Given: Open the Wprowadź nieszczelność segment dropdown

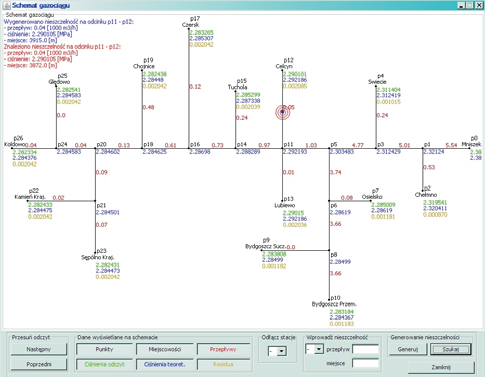Looking at the screenshot, I should click(x=314, y=349).
